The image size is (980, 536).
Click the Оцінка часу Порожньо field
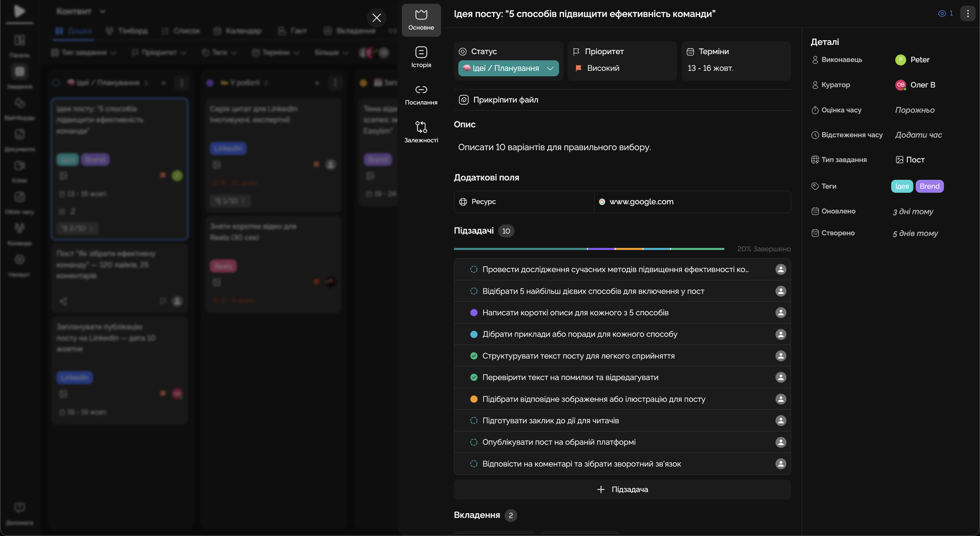click(915, 110)
